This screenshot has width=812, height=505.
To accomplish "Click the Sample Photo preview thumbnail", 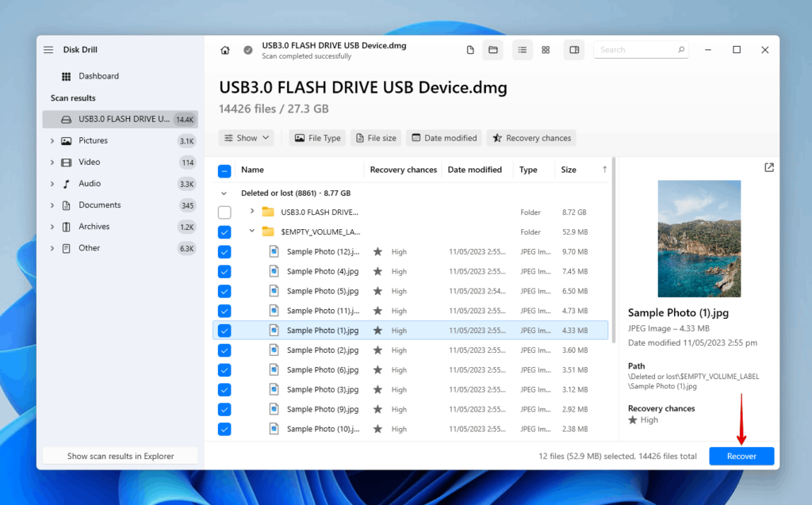I will coord(699,238).
